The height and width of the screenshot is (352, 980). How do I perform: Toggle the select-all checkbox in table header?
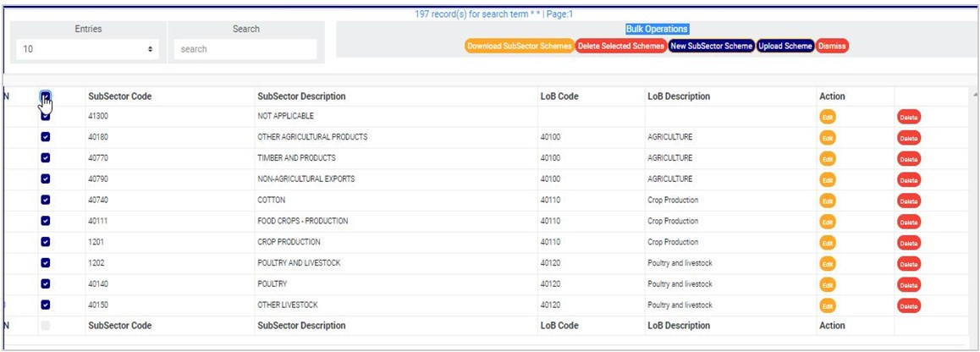click(46, 96)
